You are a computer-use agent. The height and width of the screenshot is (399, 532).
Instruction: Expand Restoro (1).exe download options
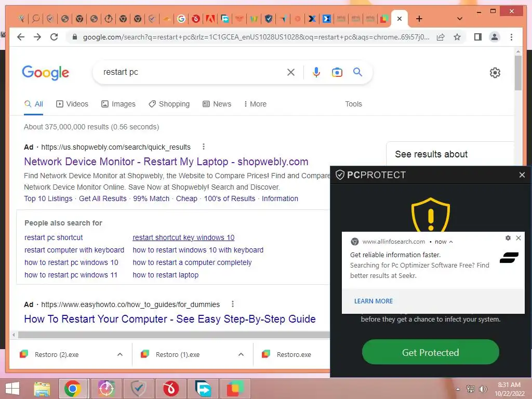241,354
